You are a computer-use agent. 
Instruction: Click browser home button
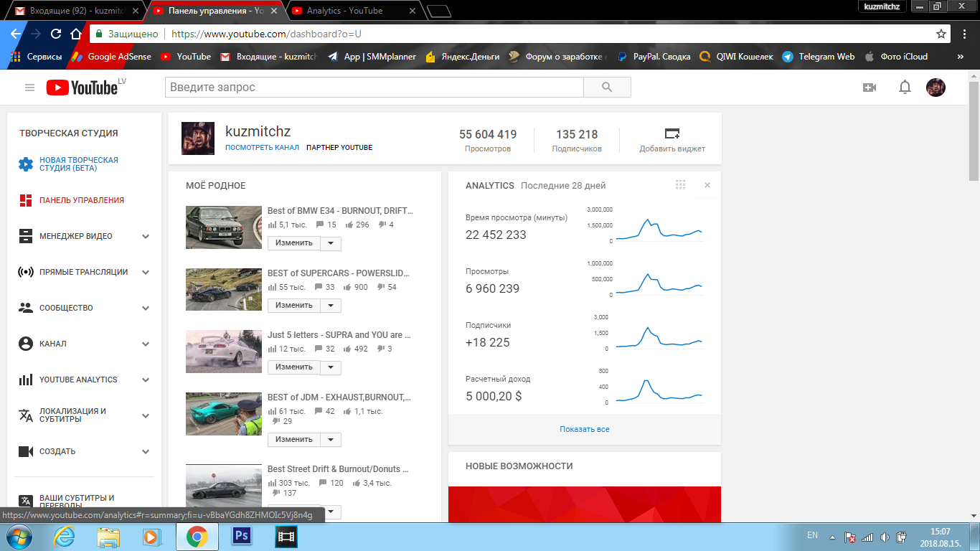point(76,34)
